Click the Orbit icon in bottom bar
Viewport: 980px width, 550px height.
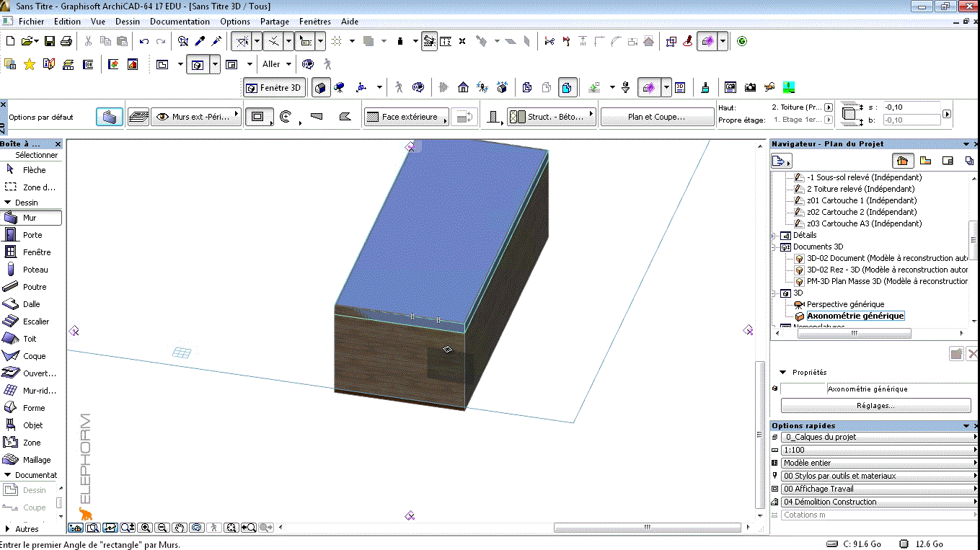198,528
